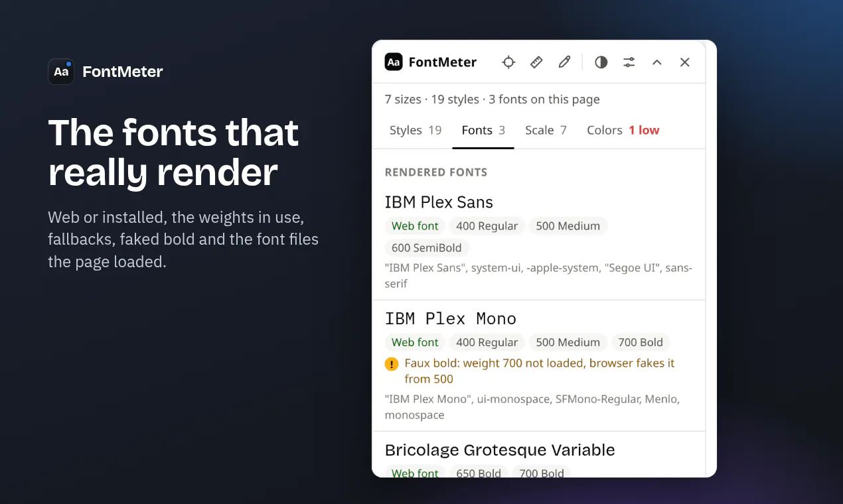Switch to the Styles tab
This screenshot has width=843, height=504.
point(416,131)
